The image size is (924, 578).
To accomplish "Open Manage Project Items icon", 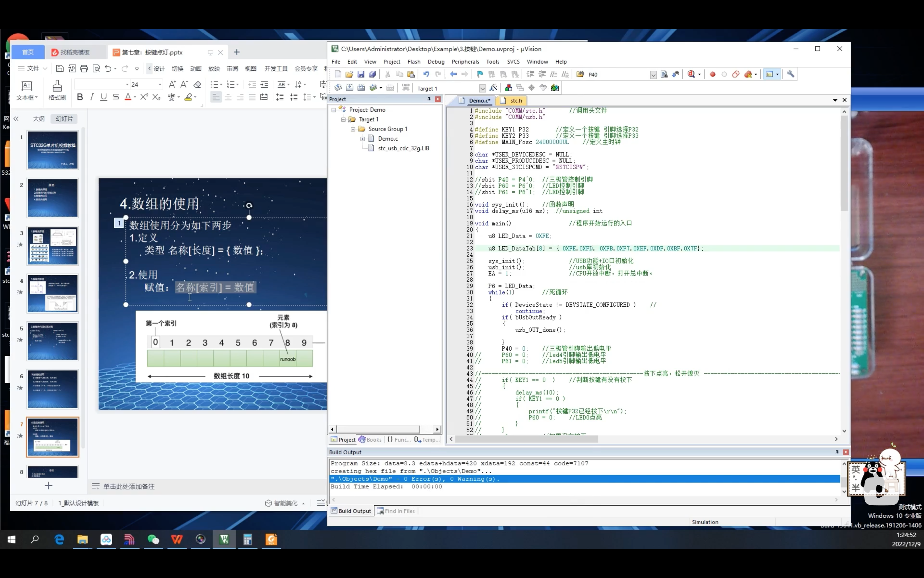I will (509, 88).
